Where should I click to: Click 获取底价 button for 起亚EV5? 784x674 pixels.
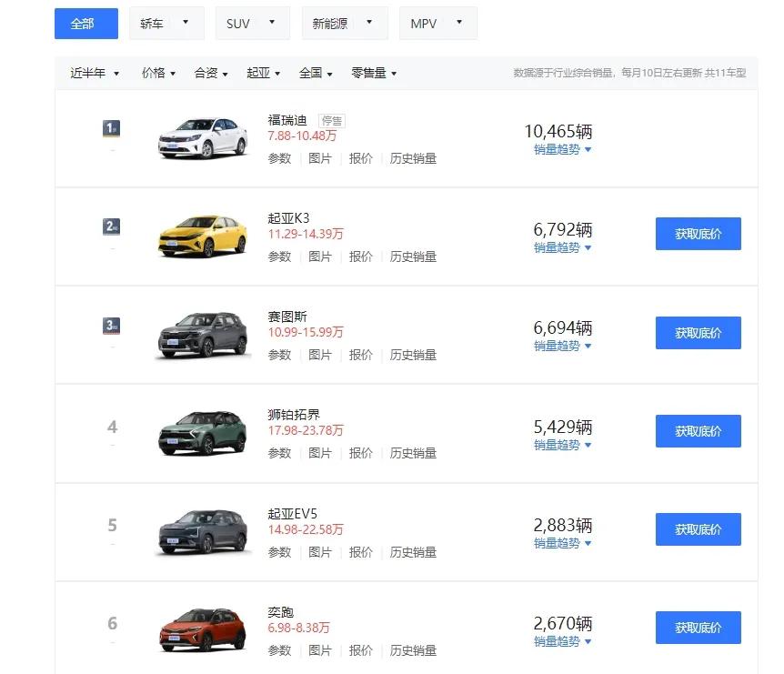698,529
